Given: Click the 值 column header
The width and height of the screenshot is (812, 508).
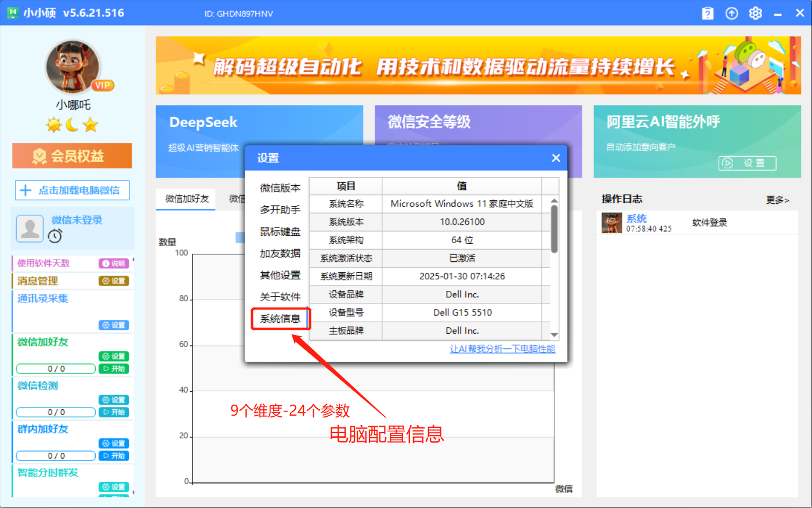Looking at the screenshot, I should [x=462, y=186].
